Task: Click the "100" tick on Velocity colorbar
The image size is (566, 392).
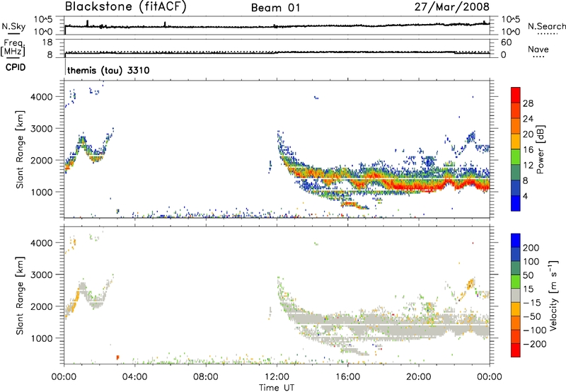Action: coord(531,261)
